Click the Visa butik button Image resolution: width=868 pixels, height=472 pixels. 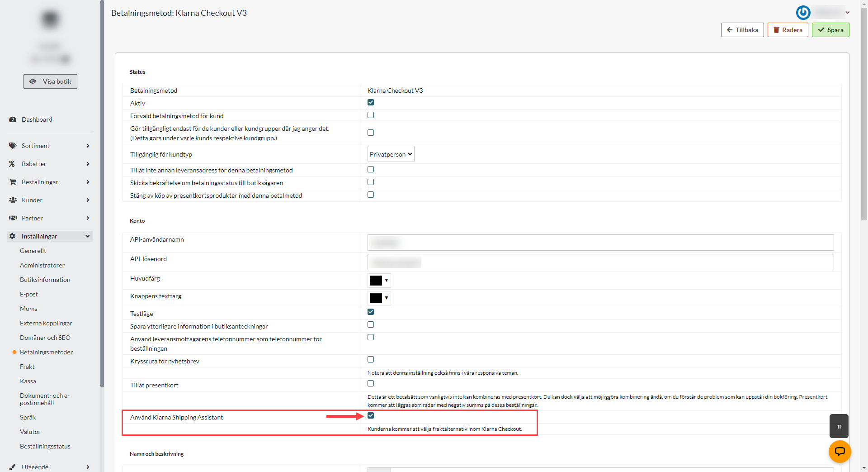tap(50, 81)
